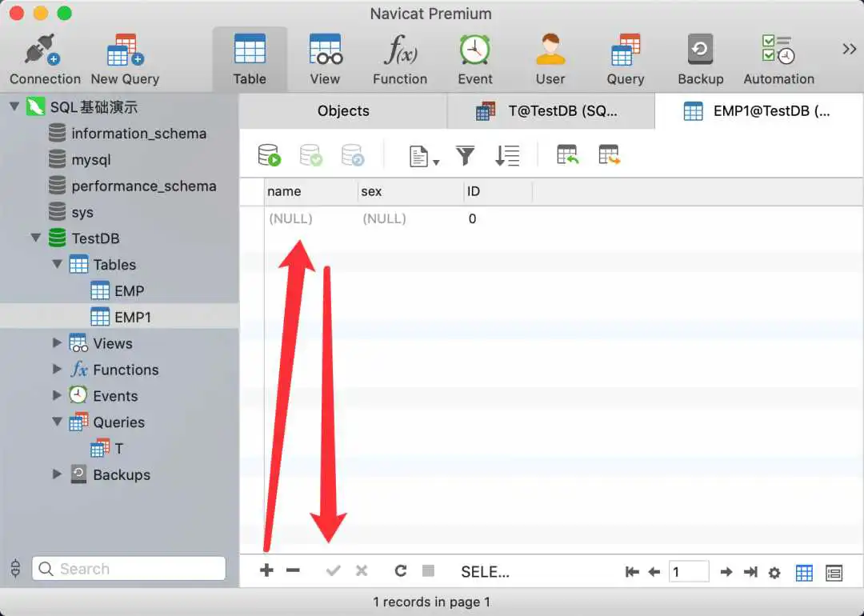Expand the Views node

pos(57,343)
